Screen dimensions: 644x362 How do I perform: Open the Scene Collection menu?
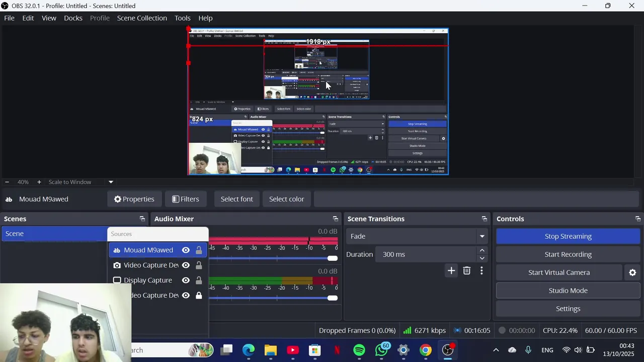(142, 18)
